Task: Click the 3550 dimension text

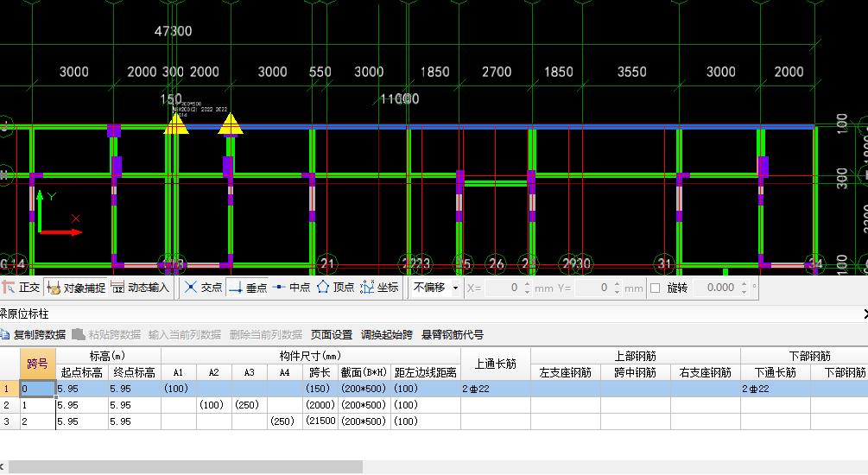Action: pyautogui.click(x=631, y=72)
